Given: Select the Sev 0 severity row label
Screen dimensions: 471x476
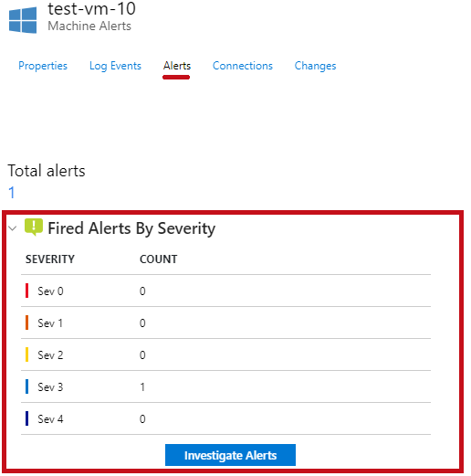Looking at the screenshot, I should point(50,291).
